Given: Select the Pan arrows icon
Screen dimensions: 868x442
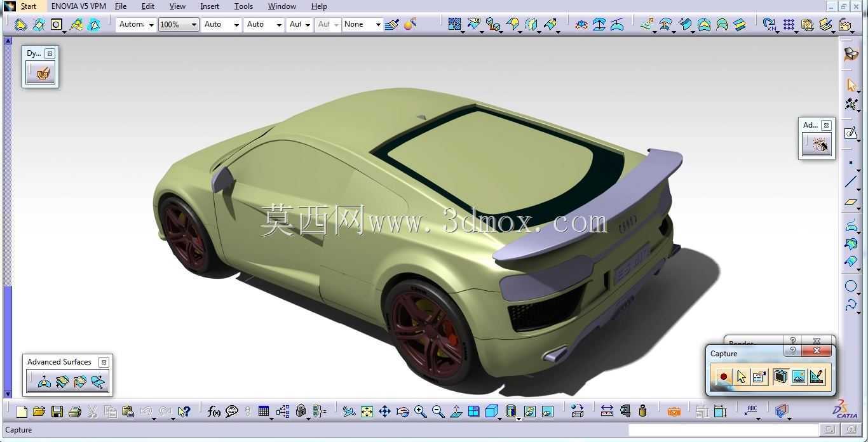Looking at the screenshot, I should pos(384,412).
